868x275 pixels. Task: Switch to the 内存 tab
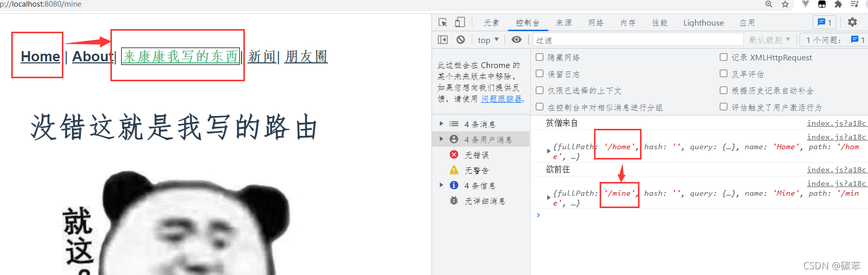[x=628, y=22]
